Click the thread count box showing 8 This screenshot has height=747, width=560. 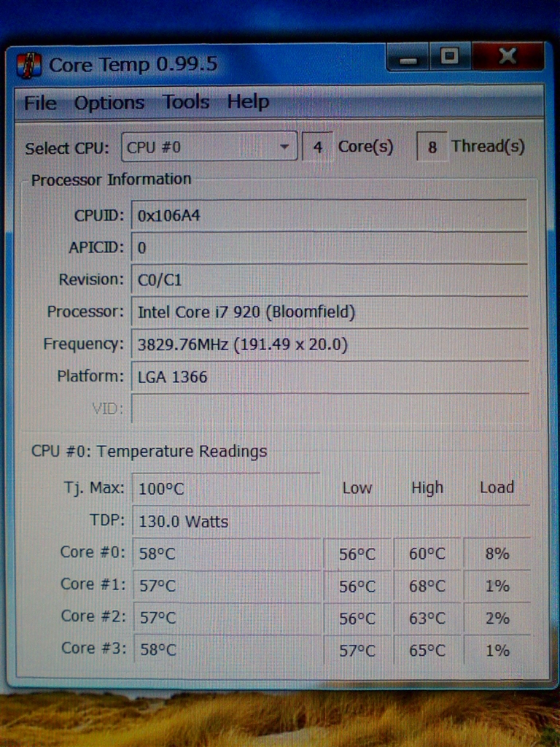click(432, 146)
